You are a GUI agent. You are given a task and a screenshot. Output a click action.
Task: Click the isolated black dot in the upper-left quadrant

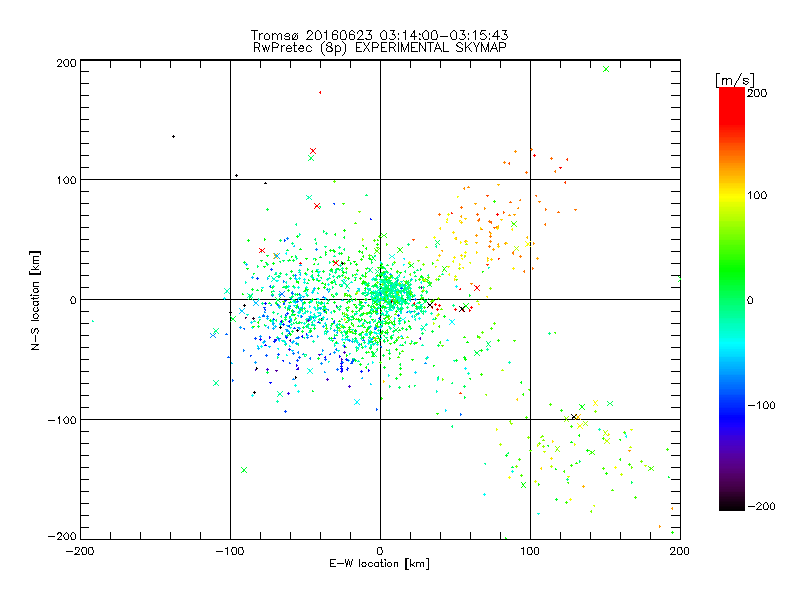173,136
